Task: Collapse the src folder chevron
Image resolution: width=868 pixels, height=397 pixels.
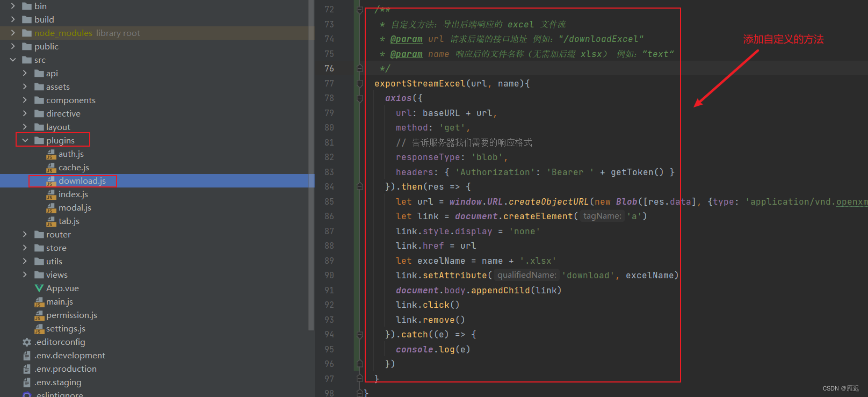Action: tap(13, 60)
